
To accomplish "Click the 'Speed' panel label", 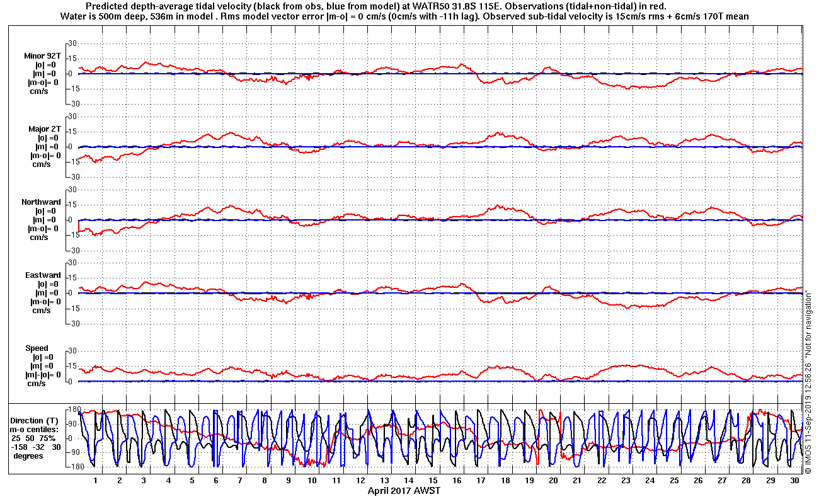I will (x=37, y=348).
